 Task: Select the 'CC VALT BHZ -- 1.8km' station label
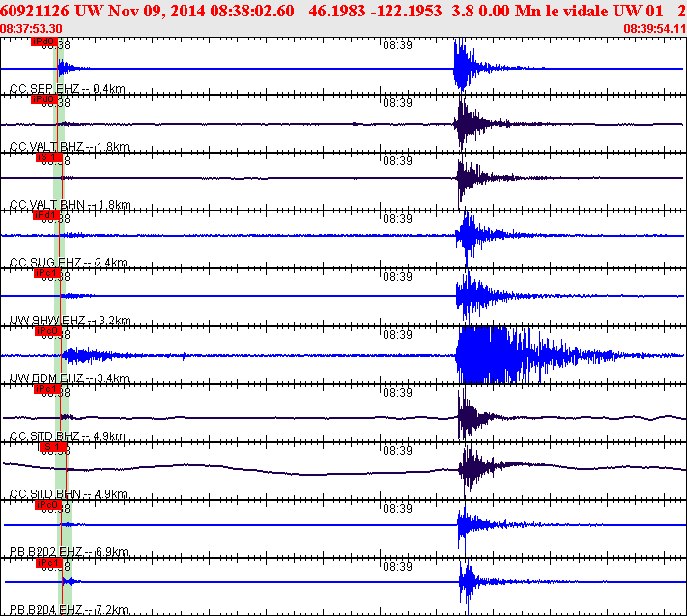pyautogui.click(x=70, y=146)
